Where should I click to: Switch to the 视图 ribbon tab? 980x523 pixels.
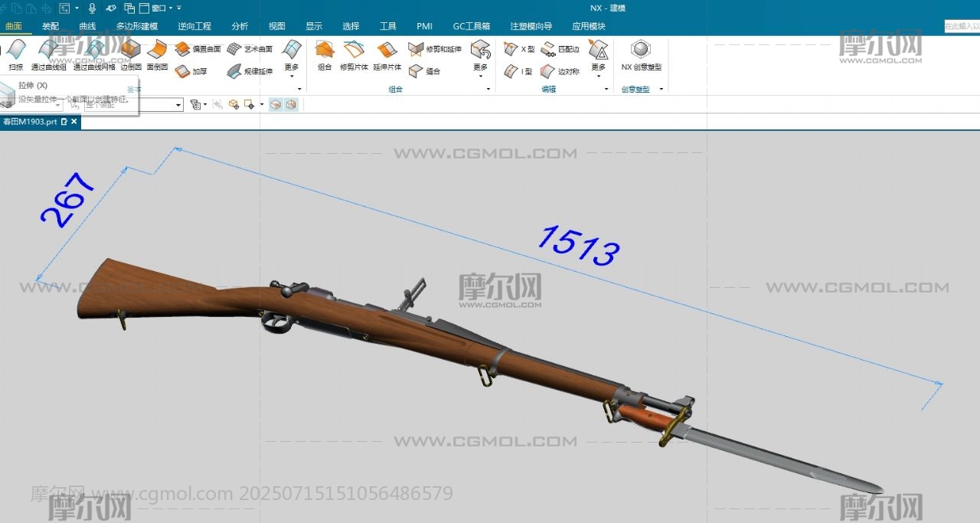(276, 26)
